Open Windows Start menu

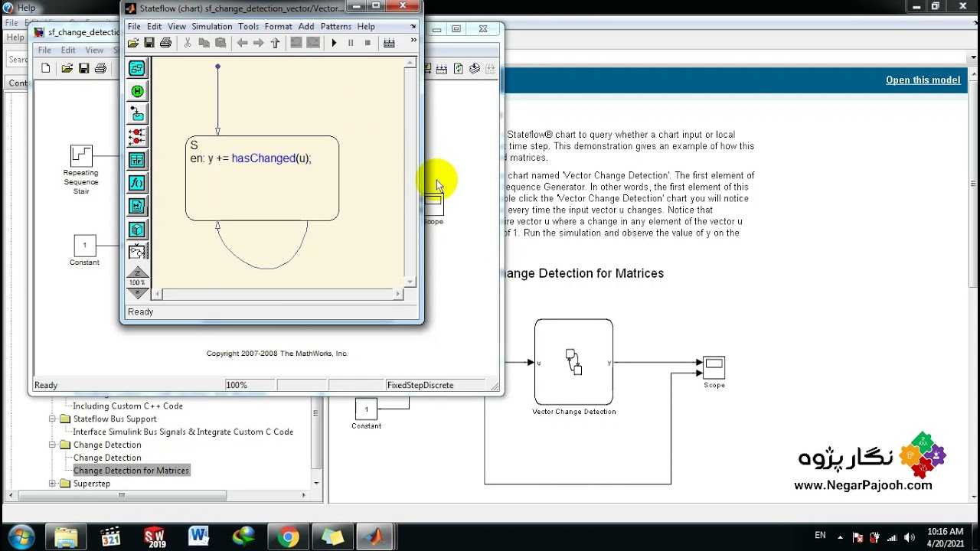click(21, 536)
